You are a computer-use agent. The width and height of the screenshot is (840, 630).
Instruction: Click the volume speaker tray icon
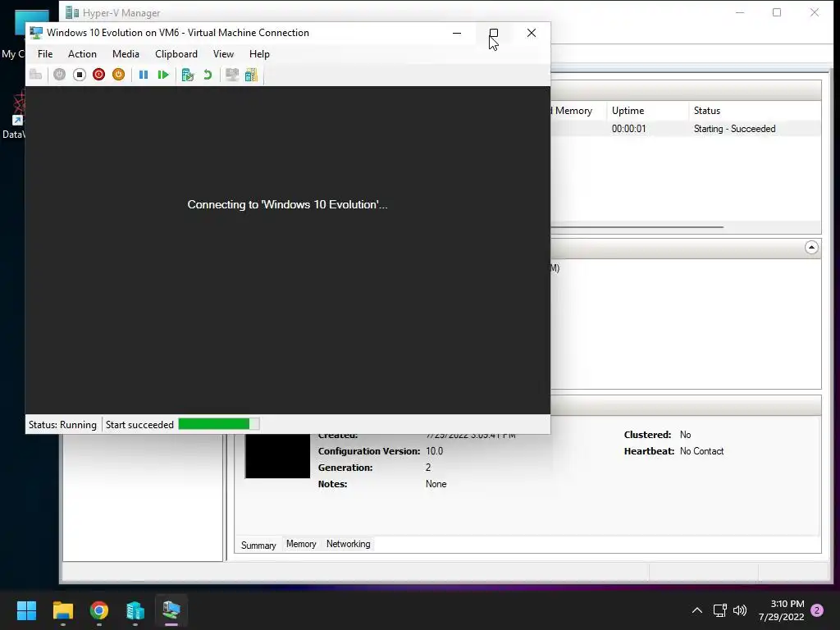point(740,610)
